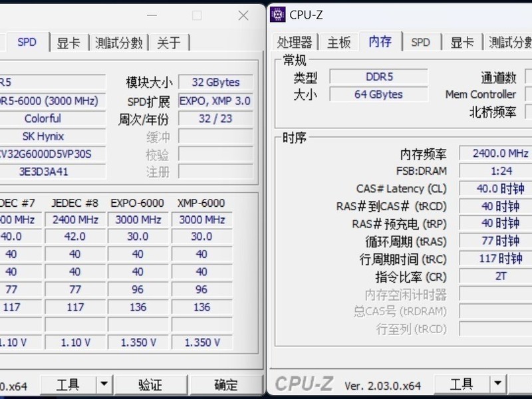Click the 77 时钟 tRAS value
Screen dimensions: 532x399
click(x=496, y=241)
